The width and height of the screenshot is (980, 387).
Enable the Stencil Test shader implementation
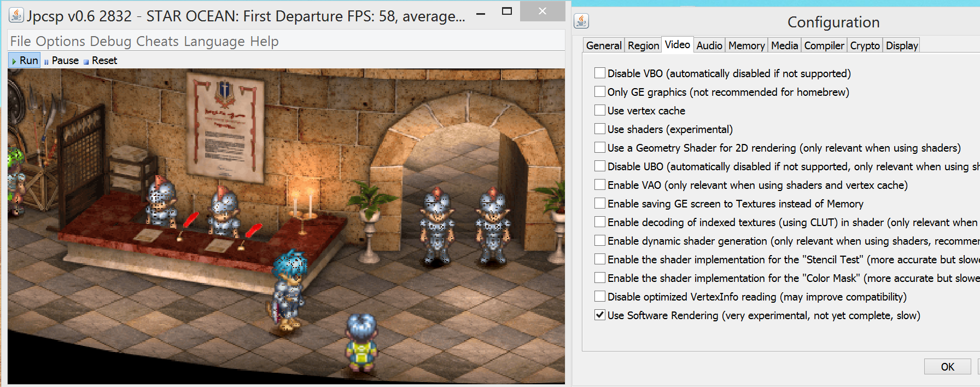point(600,259)
